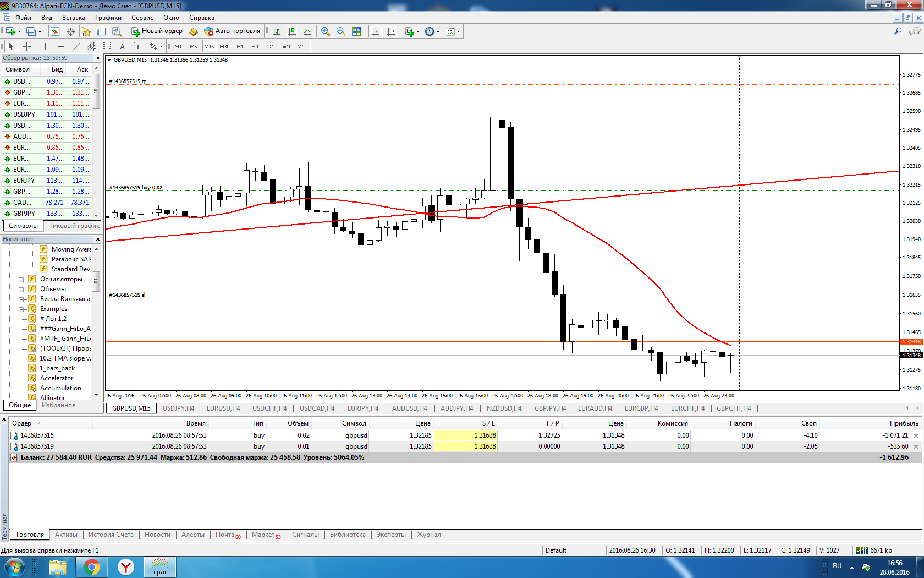Open the Strategy Tester icon
The image size is (924, 578).
(117, 31)
